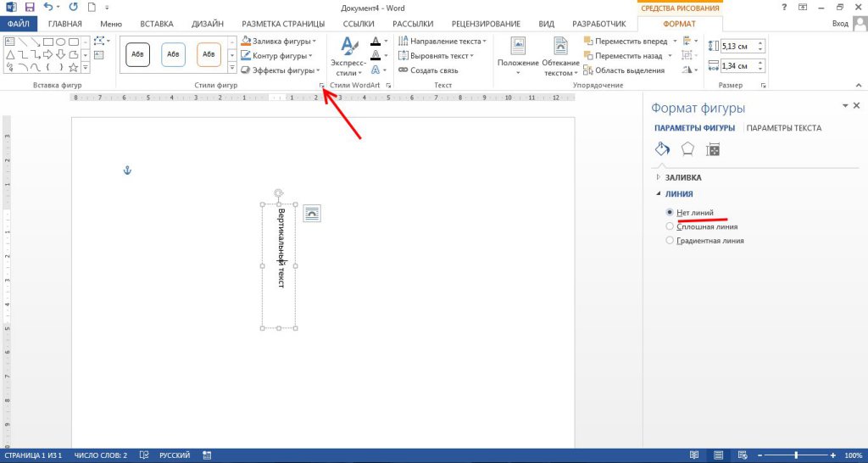Pick the Oval shape in the gallery
The image size is (868, 463).
[x=61, y=42]
